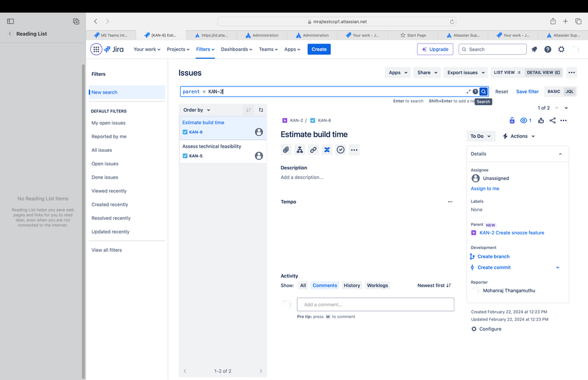Open the Order by dropdown
The width and height of the screenshot is (588, 380).
pos(197,110)
